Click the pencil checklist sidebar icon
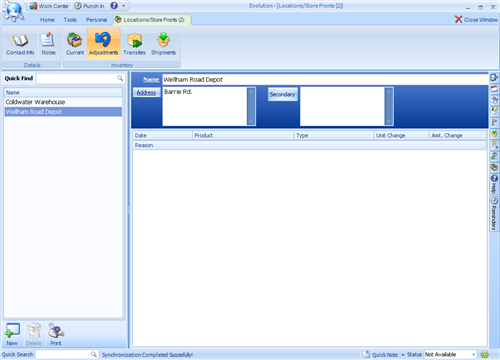Image resolution: width=500 pixels, height=360 pixels. click(494, 110)
